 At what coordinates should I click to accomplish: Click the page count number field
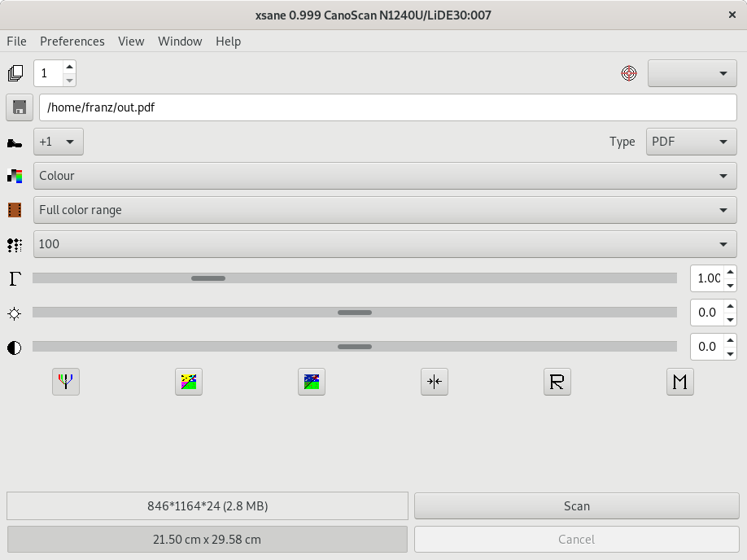tap(48, 73)
